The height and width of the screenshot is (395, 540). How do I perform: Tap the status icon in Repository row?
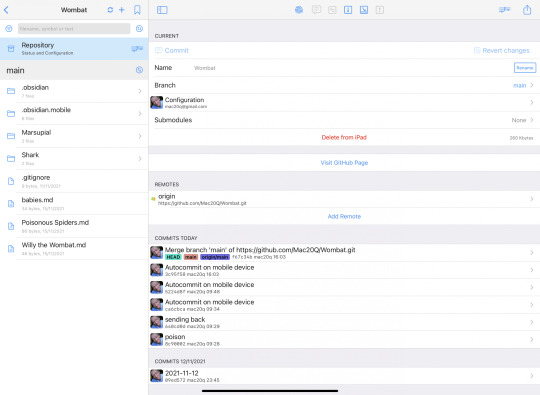[x=137, y=49]
